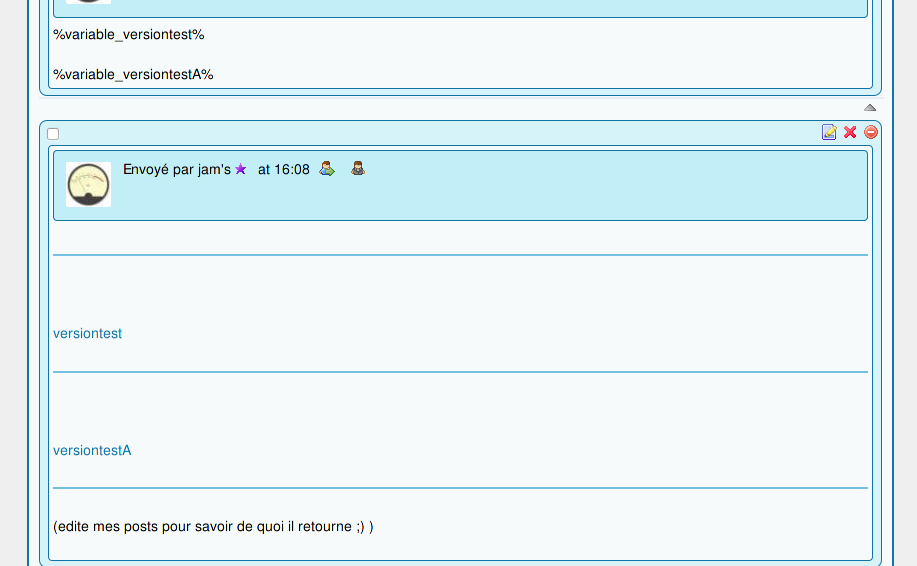The image size is (917, 566).
Task: Click the purple star next to jam's
Action: [240, 170]
